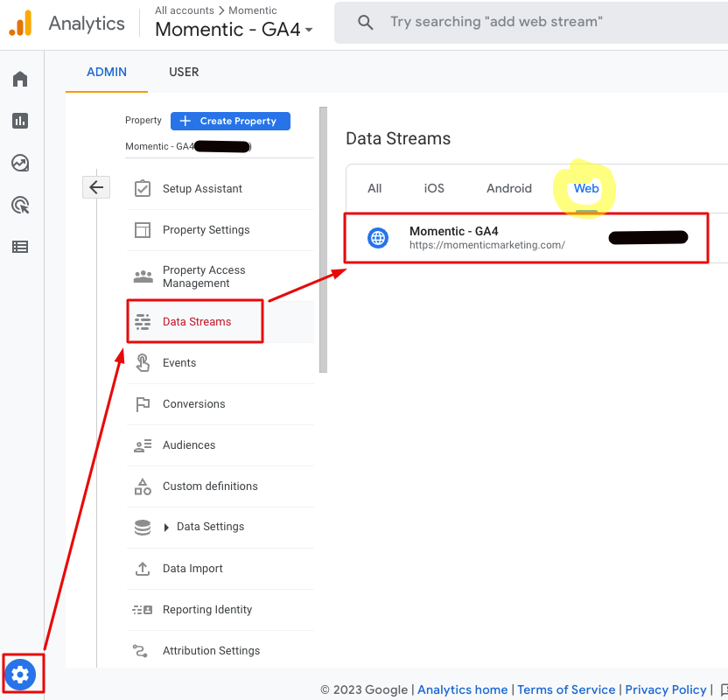Switch to the ADMIN tab

click(x=107, y=72)
